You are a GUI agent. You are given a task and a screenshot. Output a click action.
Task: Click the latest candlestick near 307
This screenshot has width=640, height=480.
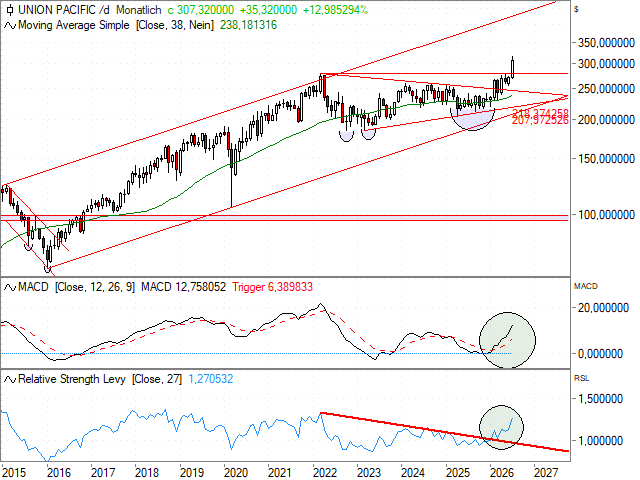click(513, 67)
